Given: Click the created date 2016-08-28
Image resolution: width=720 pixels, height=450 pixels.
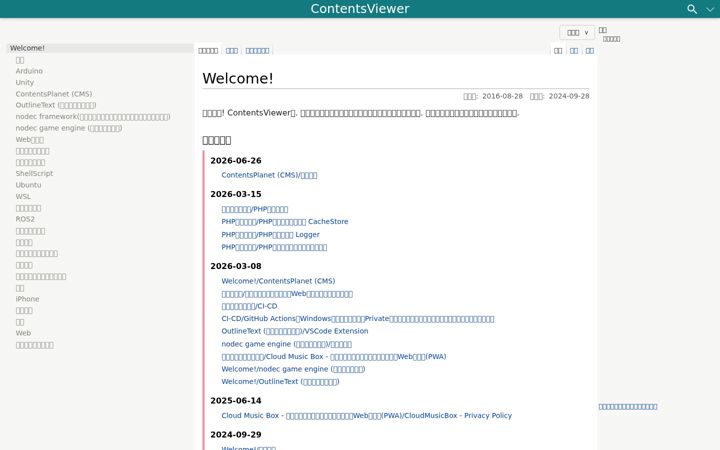Looking at the screenshot, I should click(502, 96).
